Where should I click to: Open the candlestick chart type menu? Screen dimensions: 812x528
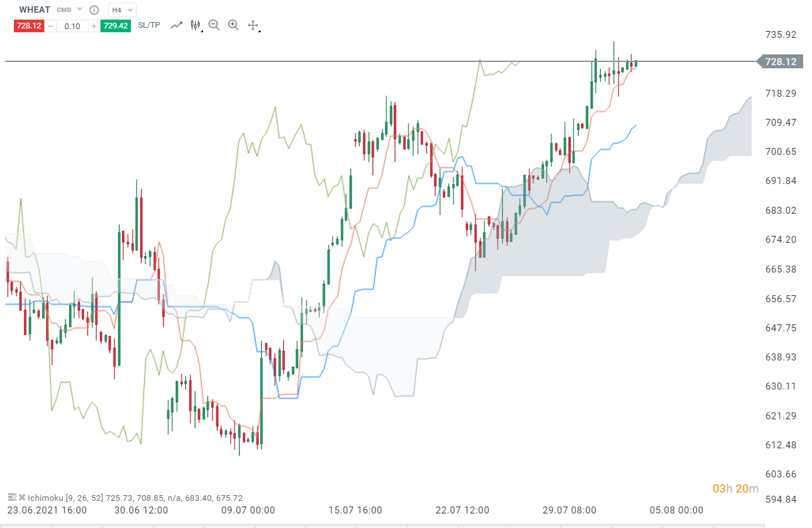tap(195, 25)
